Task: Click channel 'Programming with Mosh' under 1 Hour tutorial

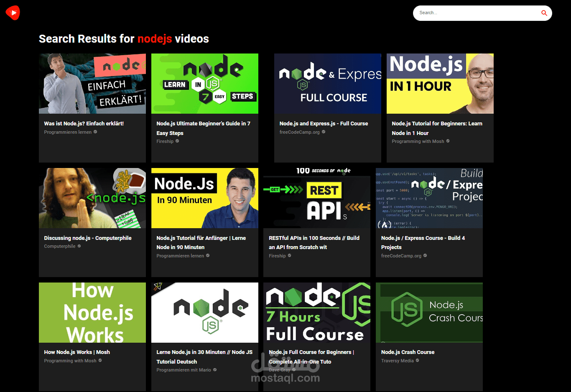Action: click(x=418, y=141)
